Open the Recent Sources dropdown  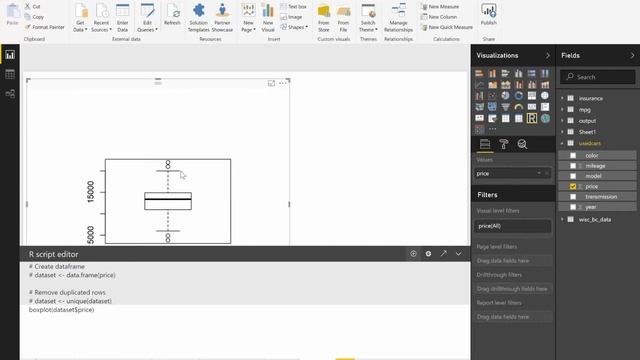coord(101,18)
